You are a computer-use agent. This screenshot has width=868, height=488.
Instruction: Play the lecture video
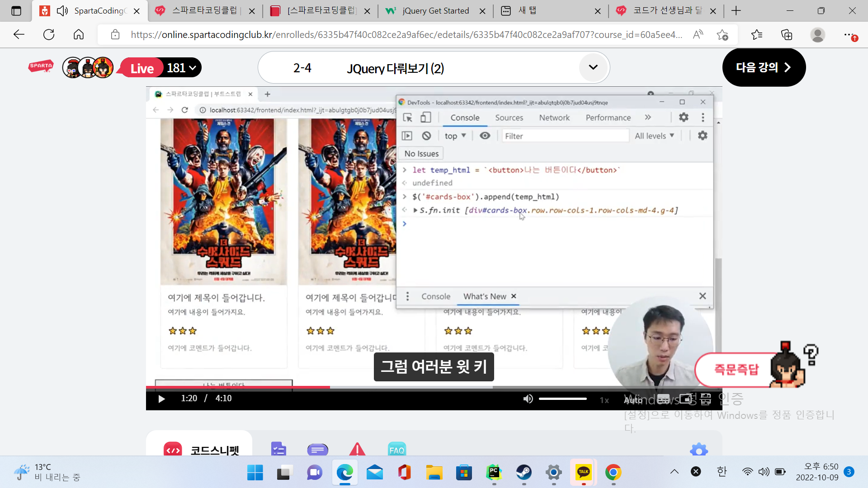161,399
